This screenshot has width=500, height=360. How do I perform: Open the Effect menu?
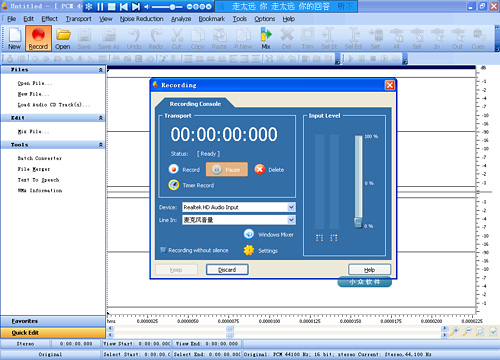49,19
